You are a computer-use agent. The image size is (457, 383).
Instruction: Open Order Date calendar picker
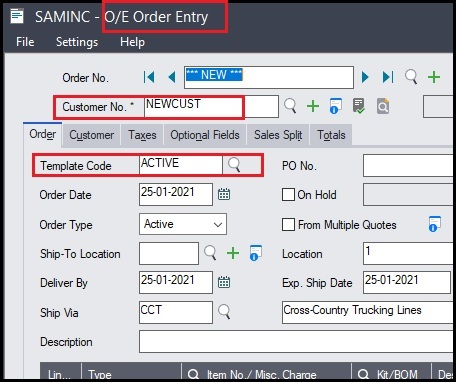click(224, 194)
